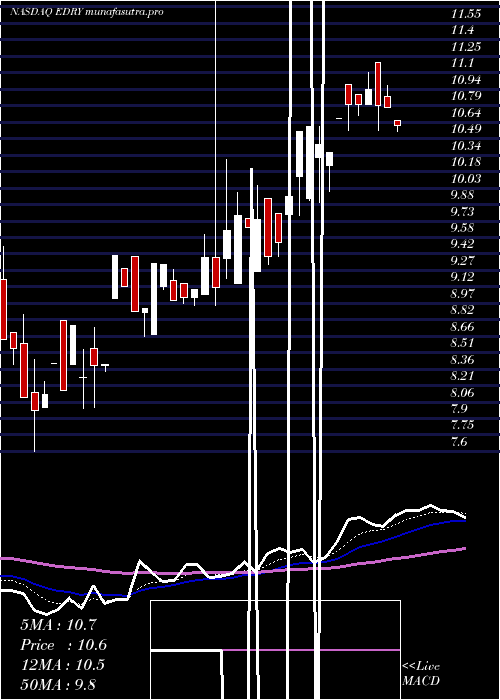Click the 10.94 price axis label

465,80
